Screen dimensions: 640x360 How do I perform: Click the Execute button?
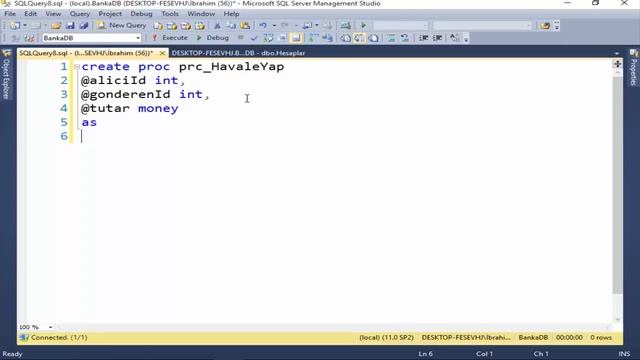[x=169, y=38]
